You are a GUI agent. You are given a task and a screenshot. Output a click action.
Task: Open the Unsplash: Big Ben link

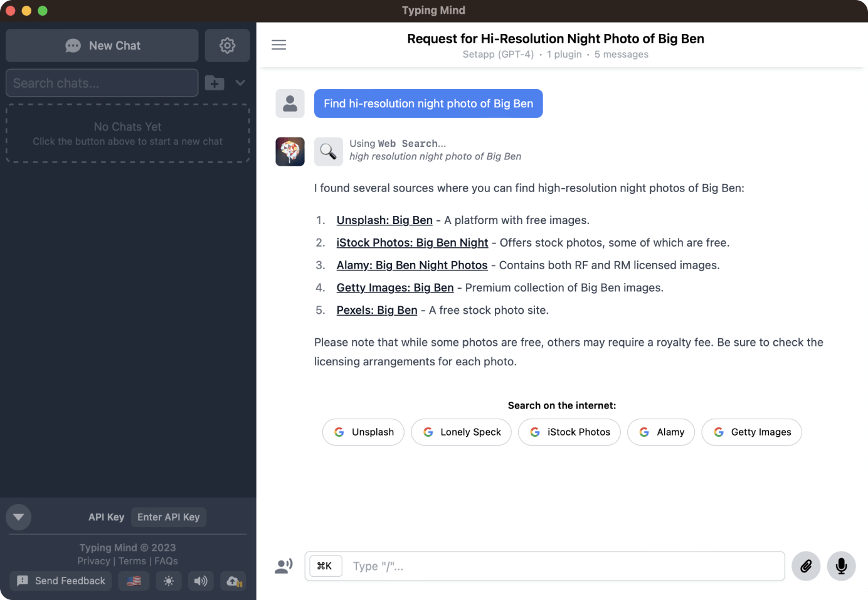(384, 220)
